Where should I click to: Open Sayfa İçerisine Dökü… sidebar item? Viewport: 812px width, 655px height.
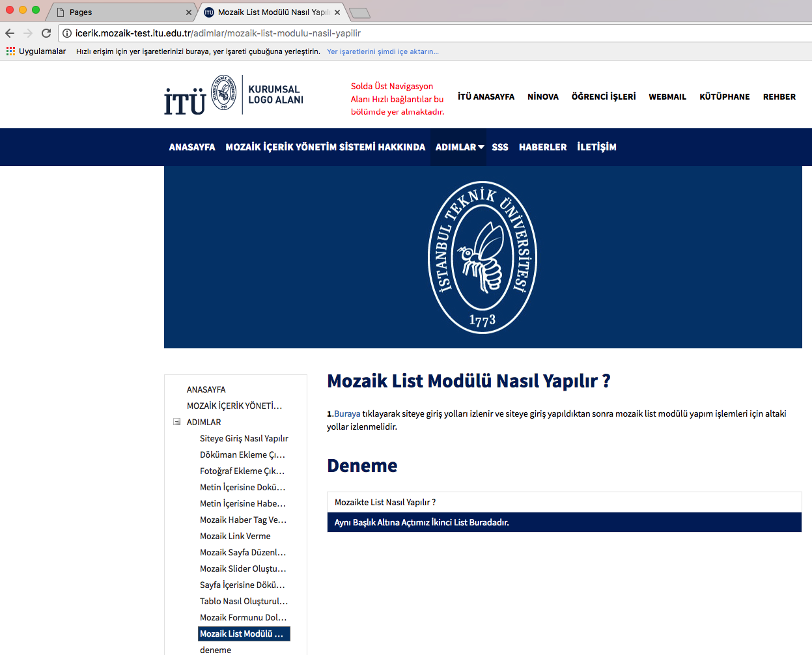click(x=242, y=585)
